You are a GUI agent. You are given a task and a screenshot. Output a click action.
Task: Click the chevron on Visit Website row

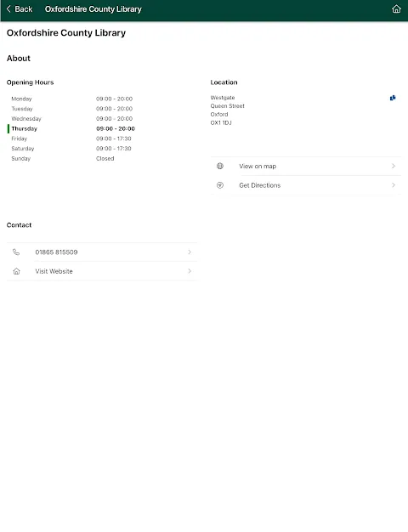click(190, 271)
